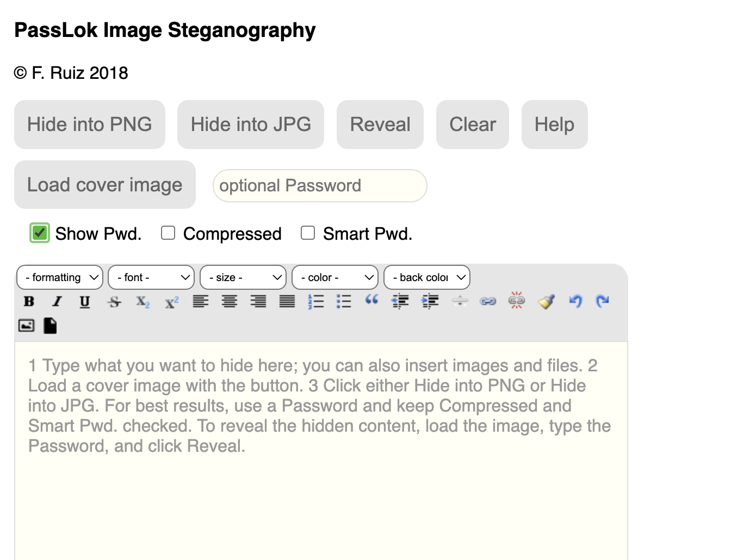The width and height of the screenshot is (731, 560).
Task: Insert a hyperlink
Action: click(x=488, y=301)
